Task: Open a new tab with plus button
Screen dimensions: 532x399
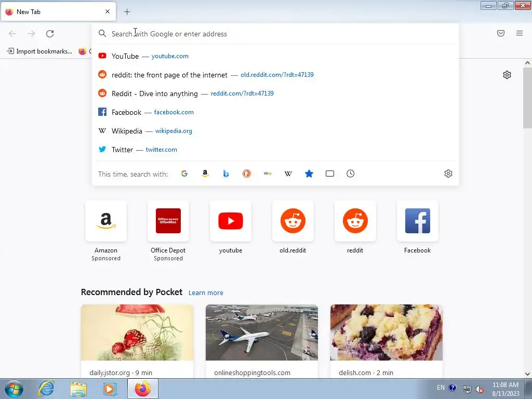Action: [127, 12]
